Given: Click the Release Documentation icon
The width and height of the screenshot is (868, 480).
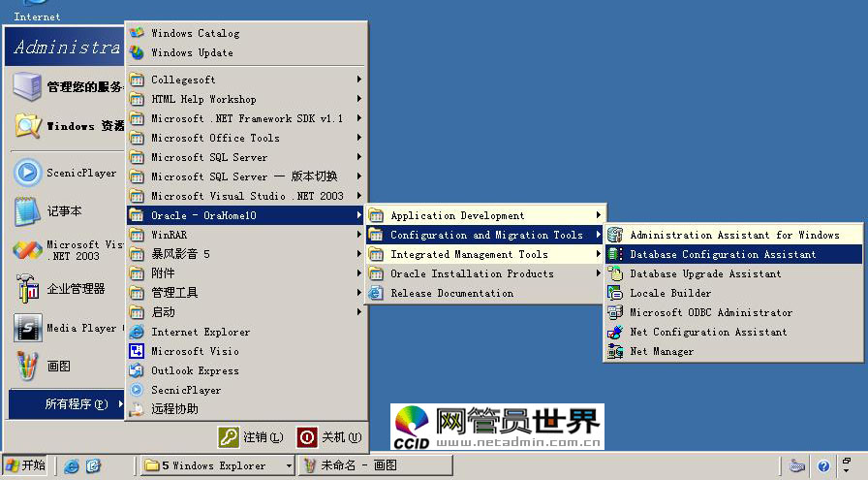Looking at the screenshot, I should coord(376,293).
